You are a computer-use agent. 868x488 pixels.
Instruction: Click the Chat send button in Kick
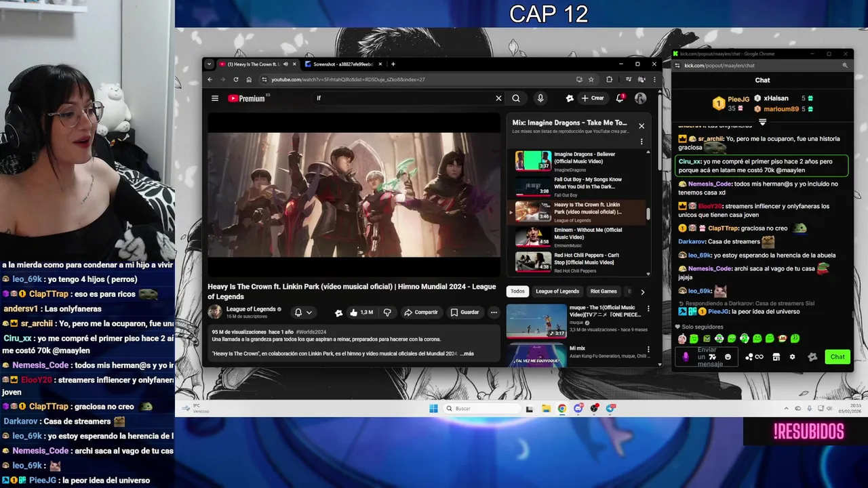(x=837, y=357)
